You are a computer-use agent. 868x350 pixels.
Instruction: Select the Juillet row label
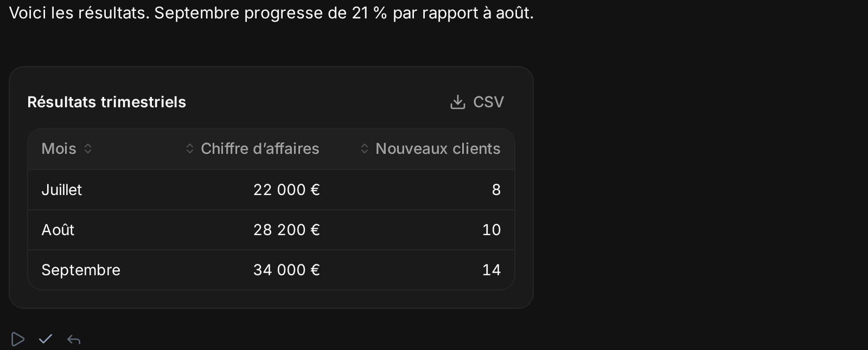62,190
